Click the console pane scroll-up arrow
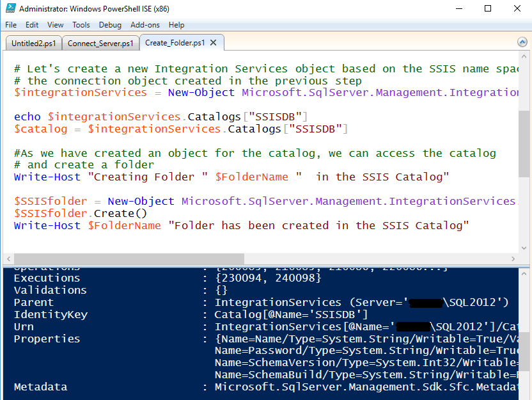The width and height of the screenshot is (532, 400). [x=524, y=273]
